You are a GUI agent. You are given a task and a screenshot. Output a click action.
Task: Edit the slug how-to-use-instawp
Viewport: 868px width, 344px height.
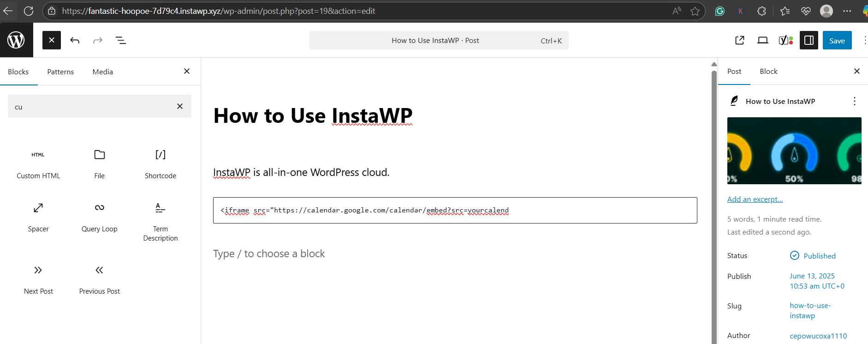coord(810,310)
